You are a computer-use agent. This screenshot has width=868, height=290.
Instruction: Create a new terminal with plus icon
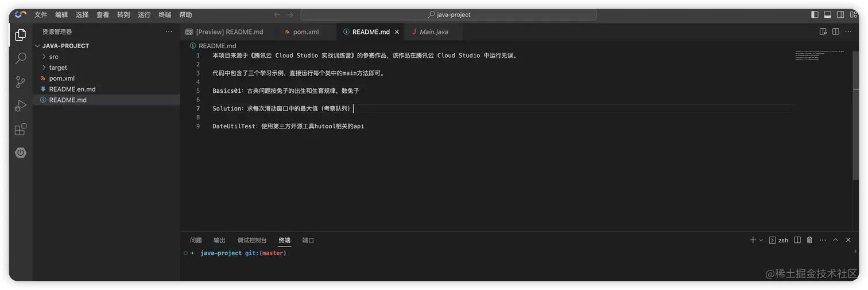click(x=753, y=240)
